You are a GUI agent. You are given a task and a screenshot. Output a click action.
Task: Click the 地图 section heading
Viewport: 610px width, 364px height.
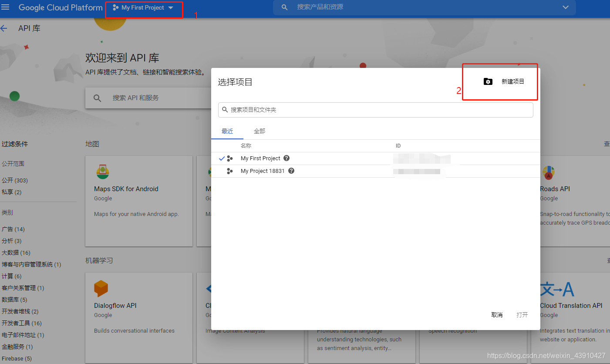[x=92, y=144]
